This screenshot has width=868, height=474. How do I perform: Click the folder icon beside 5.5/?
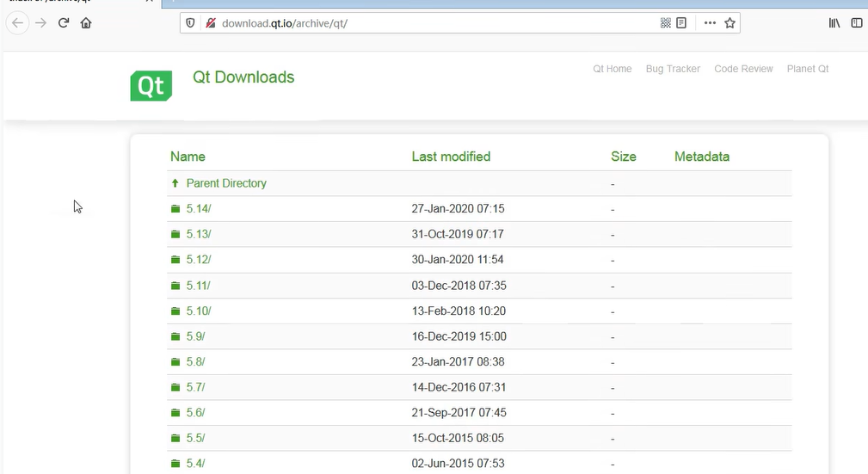[x=175, y=438]
